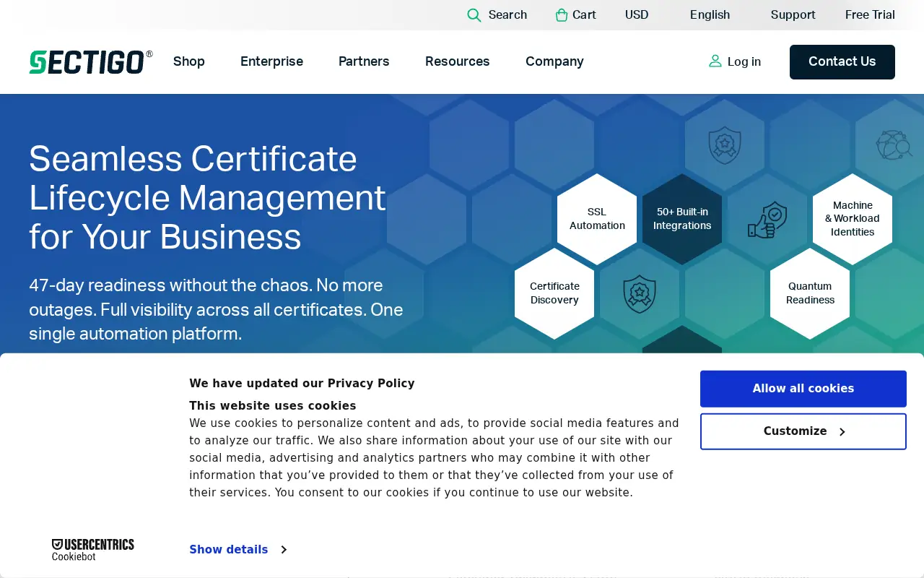Screen dimensions: 924x578
Task: Click the shopping cart bag icon
Action: point(562,15)
